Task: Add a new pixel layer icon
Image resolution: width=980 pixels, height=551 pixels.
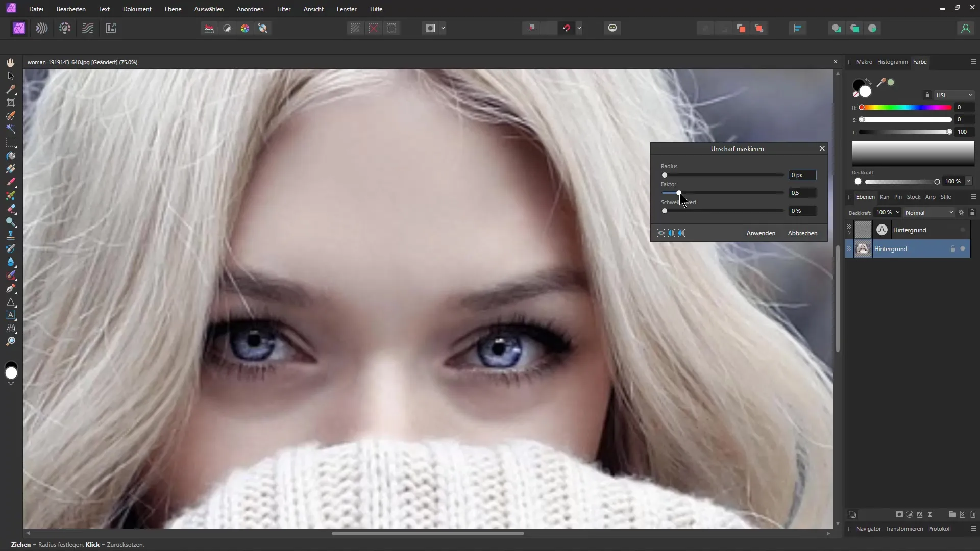Action: pyautogui.click(x=963, y=514)
